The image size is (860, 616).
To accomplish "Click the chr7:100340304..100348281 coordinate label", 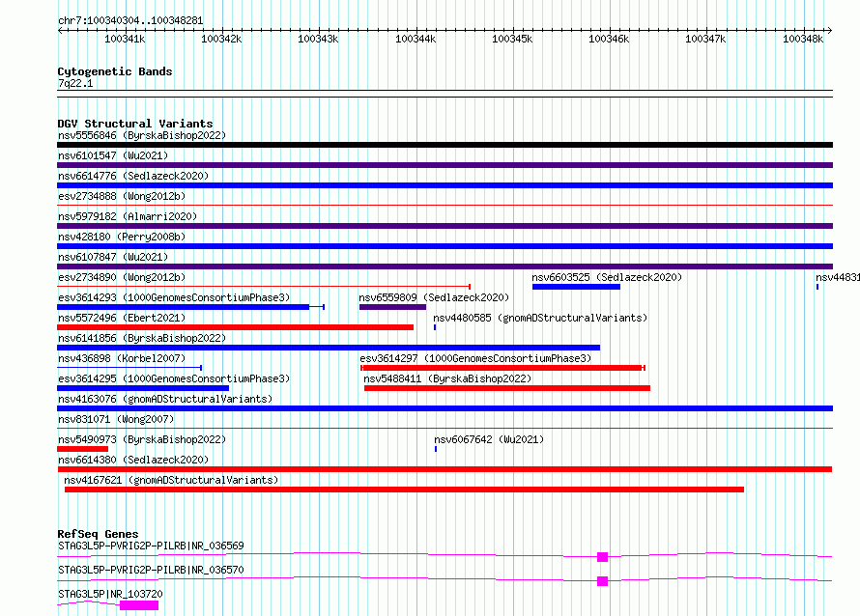I will pos(130,21).
